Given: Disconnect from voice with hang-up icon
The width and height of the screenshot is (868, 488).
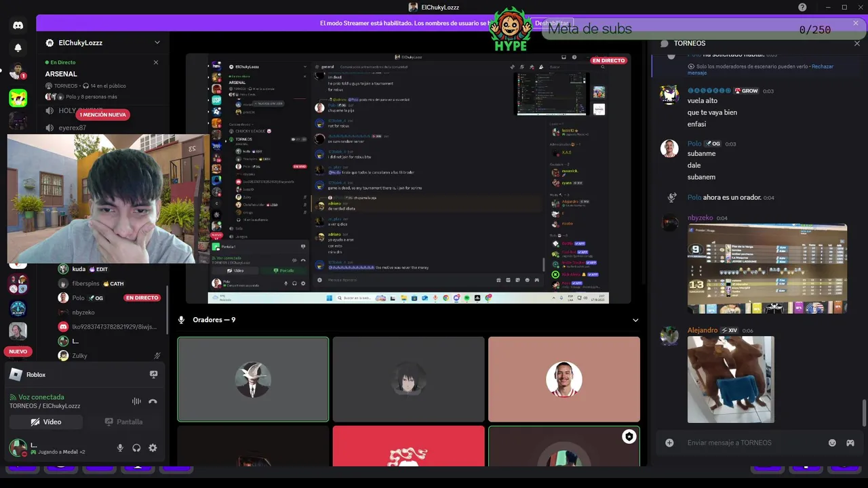Looking at the screenshot, I should pos(153,401).
